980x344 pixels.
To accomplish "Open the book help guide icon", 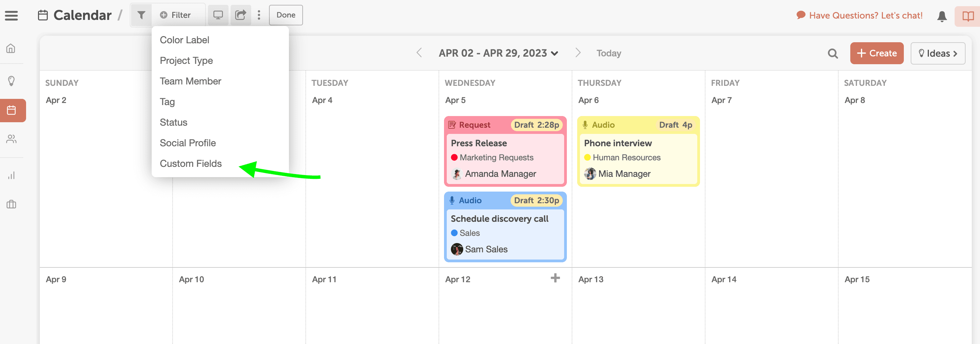I will (968, 16).
